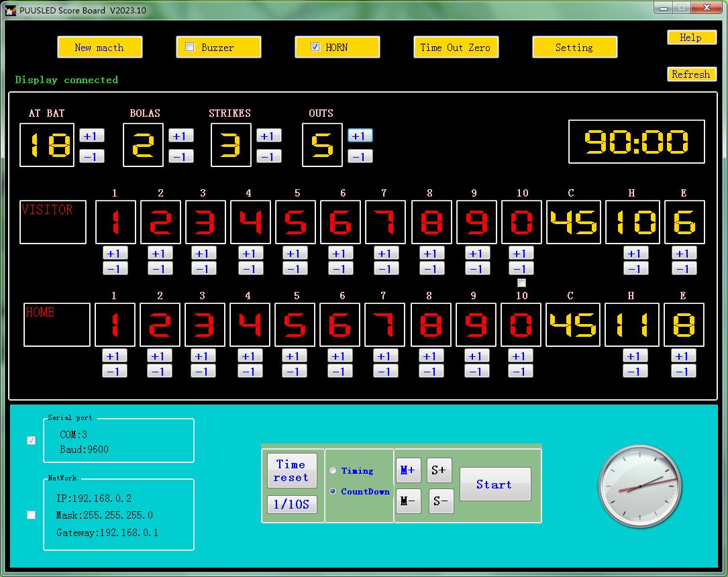Enable the Buzzer checkbox

coord(190,46)
